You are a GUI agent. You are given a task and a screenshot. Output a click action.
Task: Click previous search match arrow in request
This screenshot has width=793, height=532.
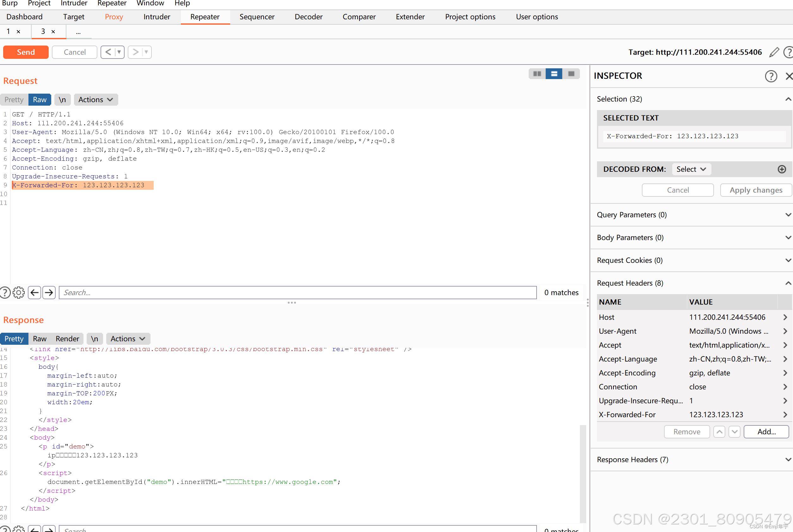click(34, 293)
